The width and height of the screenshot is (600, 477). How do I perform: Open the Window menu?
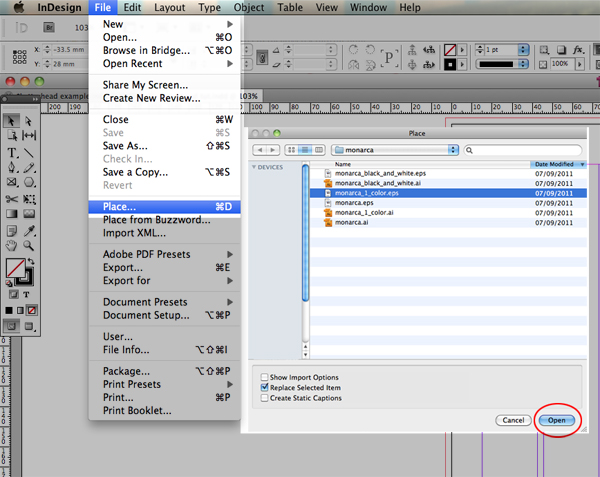pos(368,7)
